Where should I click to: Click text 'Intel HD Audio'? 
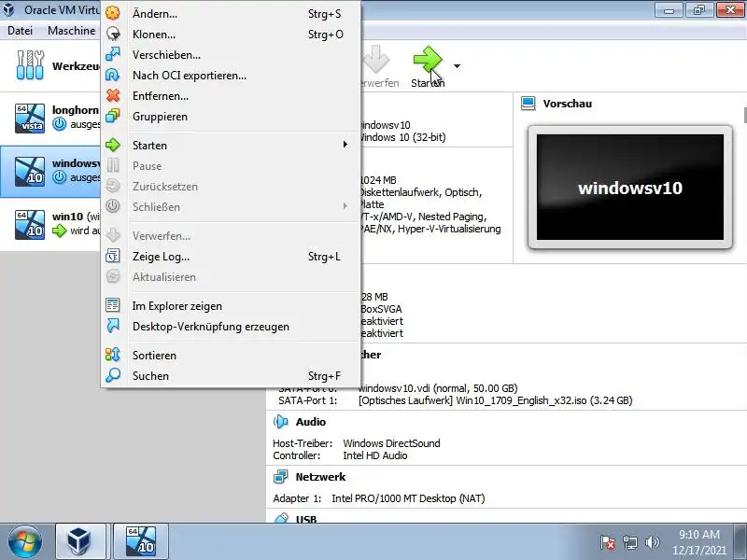point(375,455)
